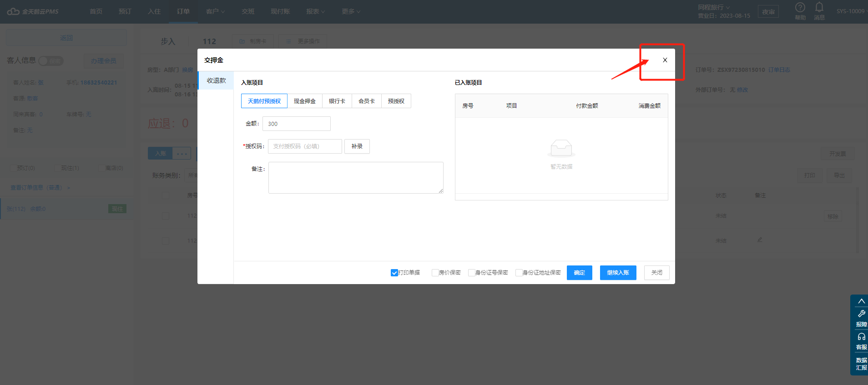This screenshot has width=868, height=385.
Task: Open the 预订 menu item
Action: (x=125, y=11)
